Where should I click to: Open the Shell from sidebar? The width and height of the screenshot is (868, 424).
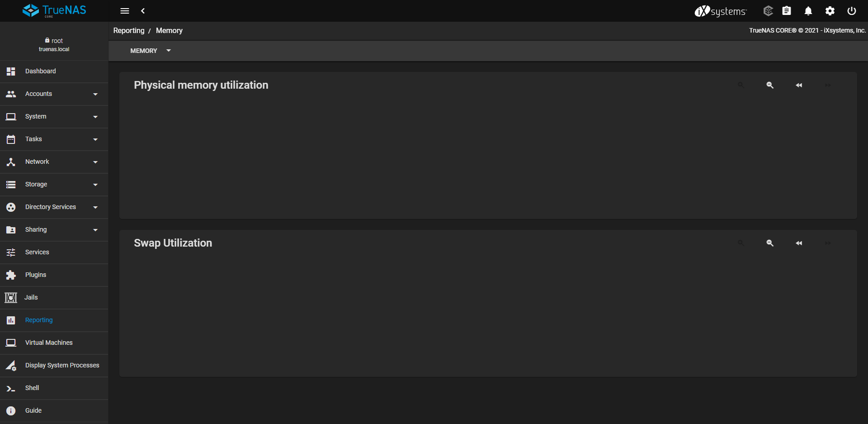coord(54,388)
